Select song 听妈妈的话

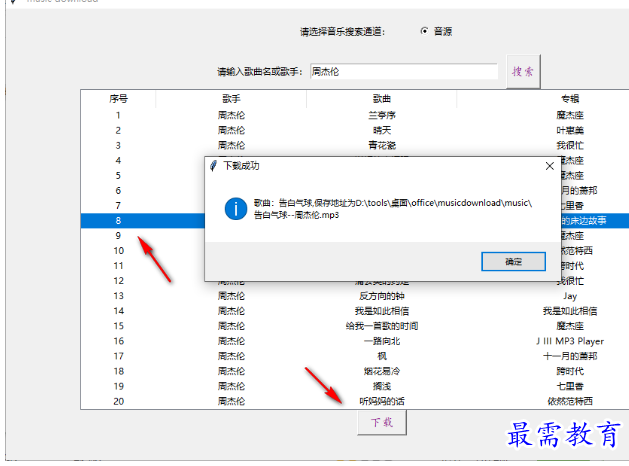tap(381, 401)
